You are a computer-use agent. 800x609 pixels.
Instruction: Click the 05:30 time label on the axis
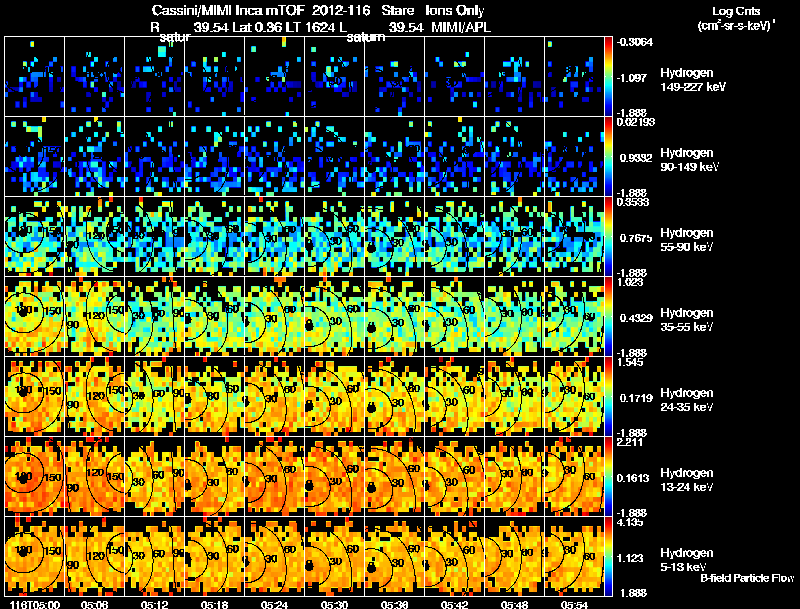coord(335,605)
